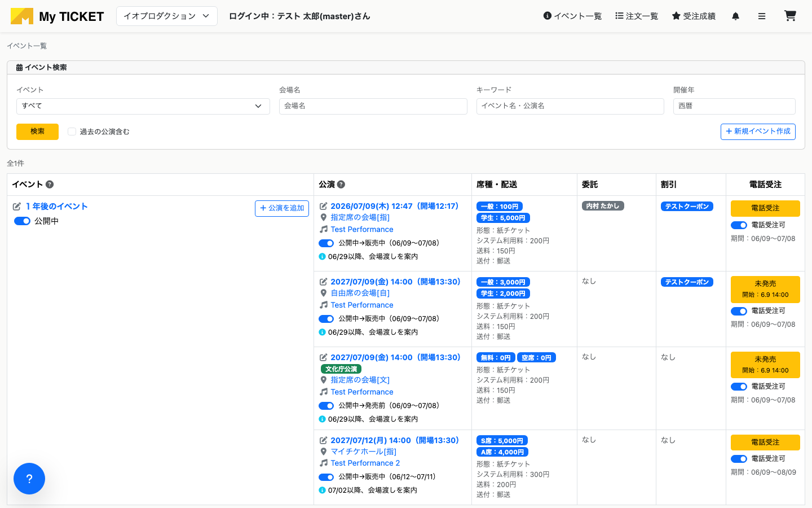
Task: Click S席：5,000円 badge
Action: (502, 441)
